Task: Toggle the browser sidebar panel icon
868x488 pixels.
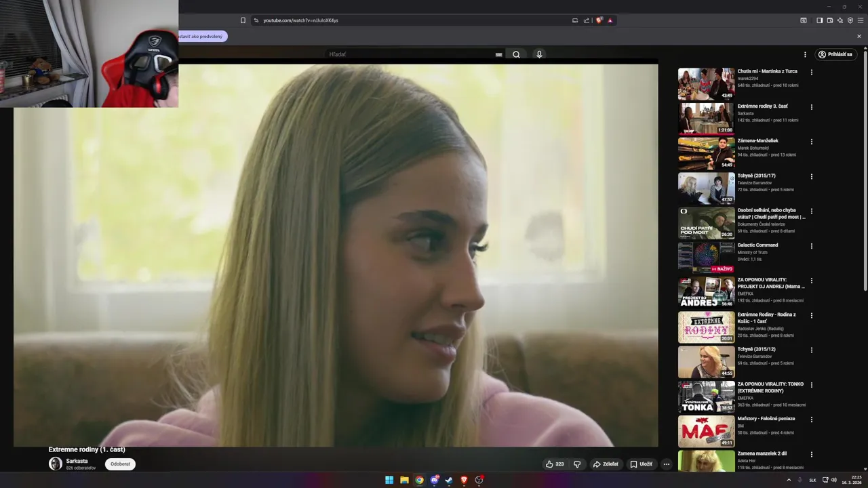Action: coord(819,20)
